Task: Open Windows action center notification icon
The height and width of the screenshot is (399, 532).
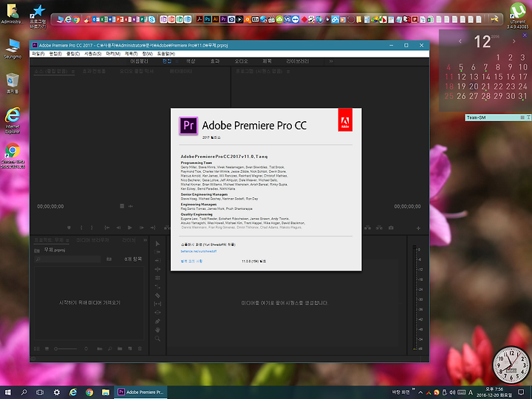Action: click(521, 392)
